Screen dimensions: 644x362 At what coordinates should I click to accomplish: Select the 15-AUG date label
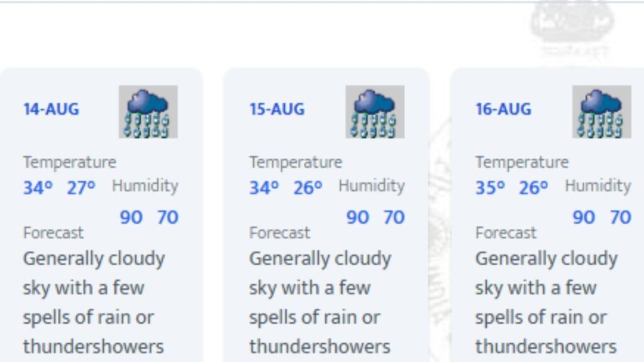[277, 109]
